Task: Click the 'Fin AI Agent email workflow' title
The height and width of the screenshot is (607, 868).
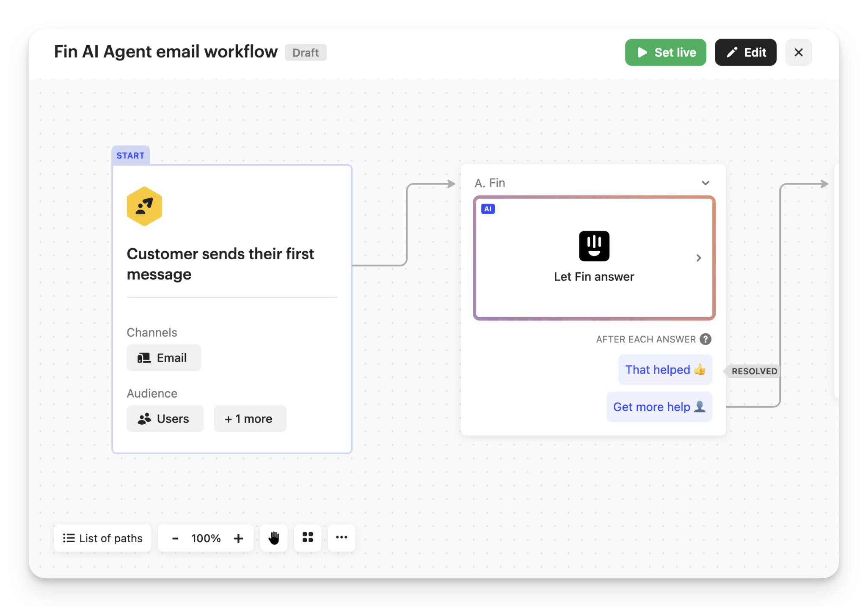Action: [166, 52]
